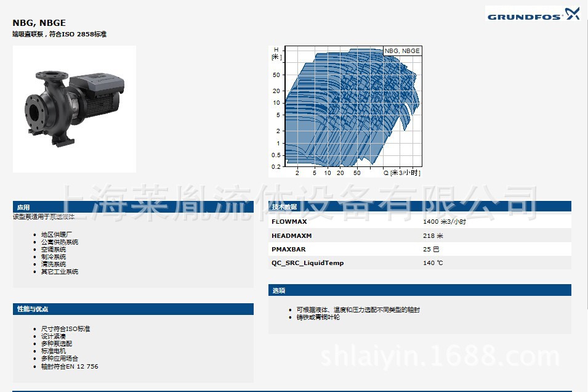Click the NBG pump product photo
588x392 pixels.
click(74, 109)
